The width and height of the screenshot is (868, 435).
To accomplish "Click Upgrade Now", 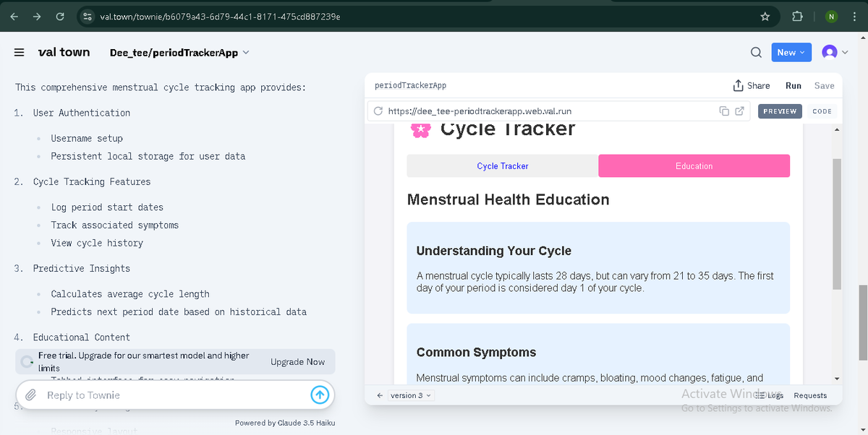I will tap(297, 362).
